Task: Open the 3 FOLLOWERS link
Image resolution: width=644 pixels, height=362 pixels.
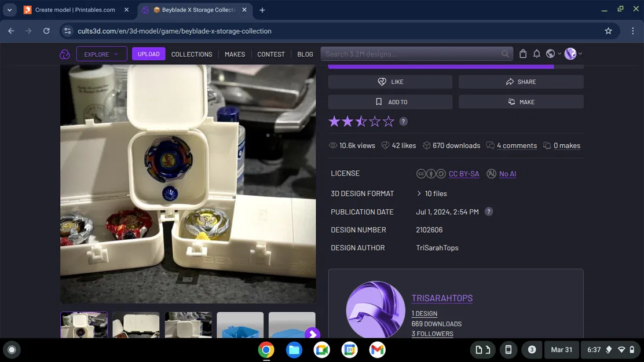Action: point(433,334)
